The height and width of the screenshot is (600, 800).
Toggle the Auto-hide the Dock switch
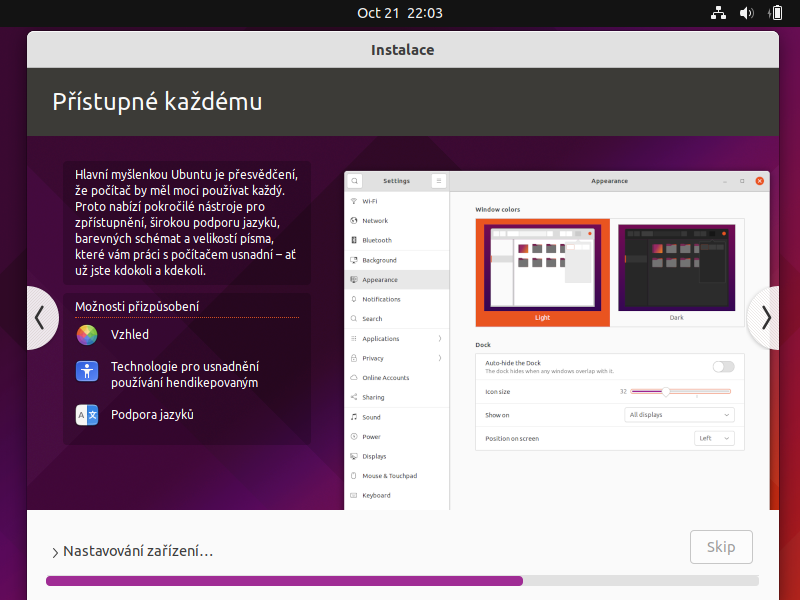pos(723,367)
